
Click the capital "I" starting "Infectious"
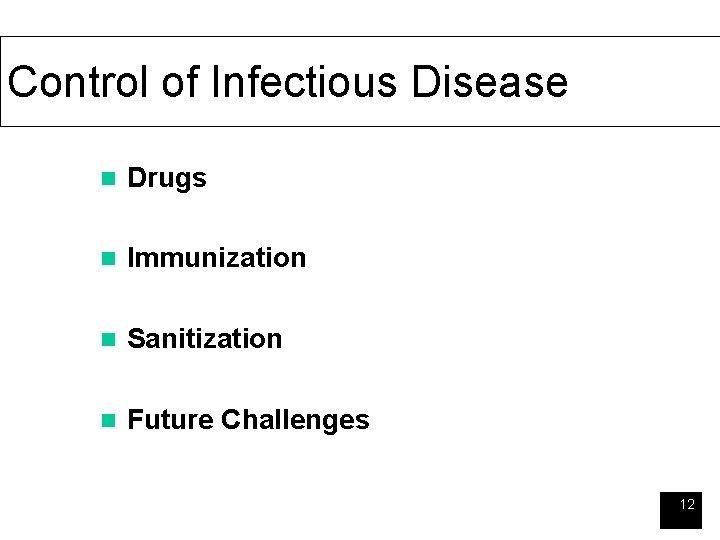[x=215, y=82]
